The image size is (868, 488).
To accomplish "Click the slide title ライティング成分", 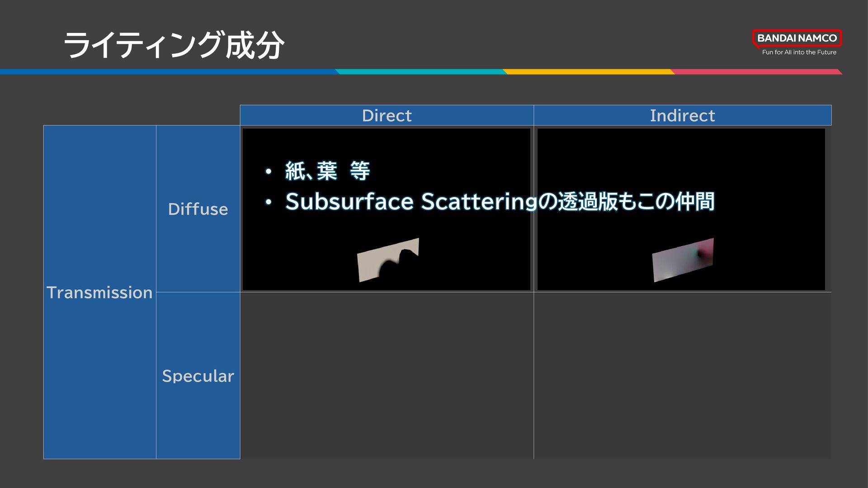I will tap(174, 45).
